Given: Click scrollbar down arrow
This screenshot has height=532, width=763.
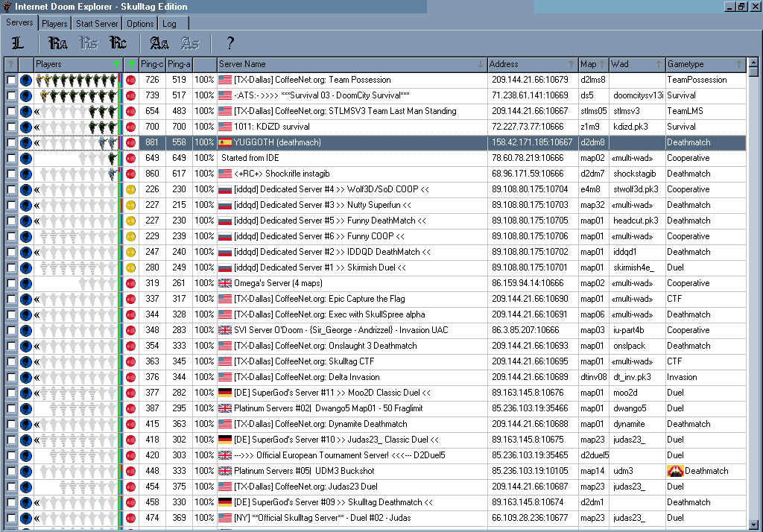Looking at the screenshot, I should (x=753, y=525).
